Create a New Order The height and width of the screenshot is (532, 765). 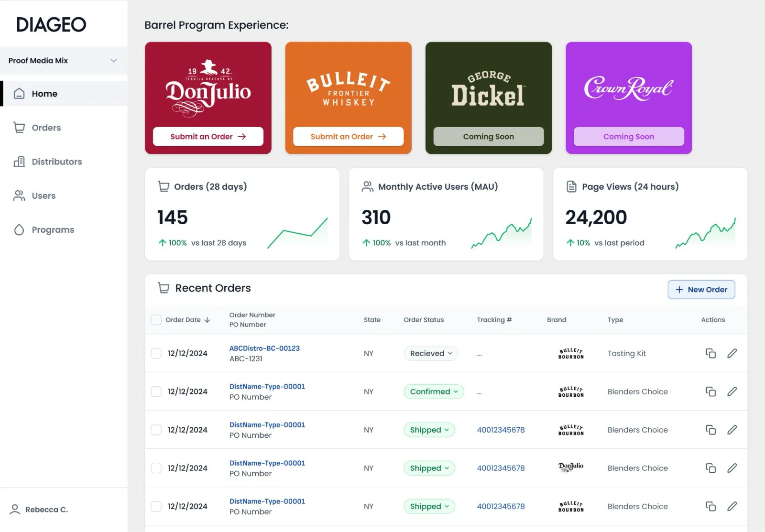[x=701, y=290]
